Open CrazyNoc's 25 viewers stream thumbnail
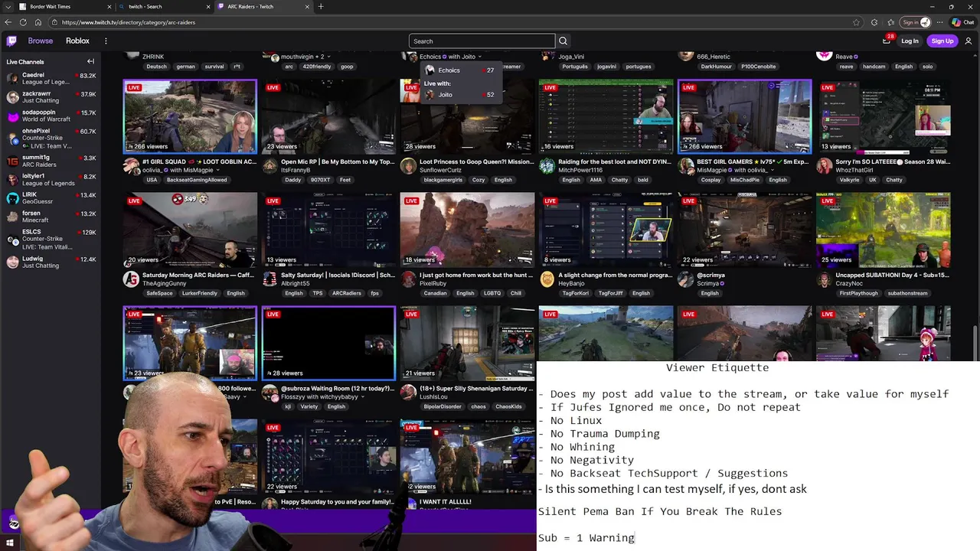980x551 pixels. (883, 230)
